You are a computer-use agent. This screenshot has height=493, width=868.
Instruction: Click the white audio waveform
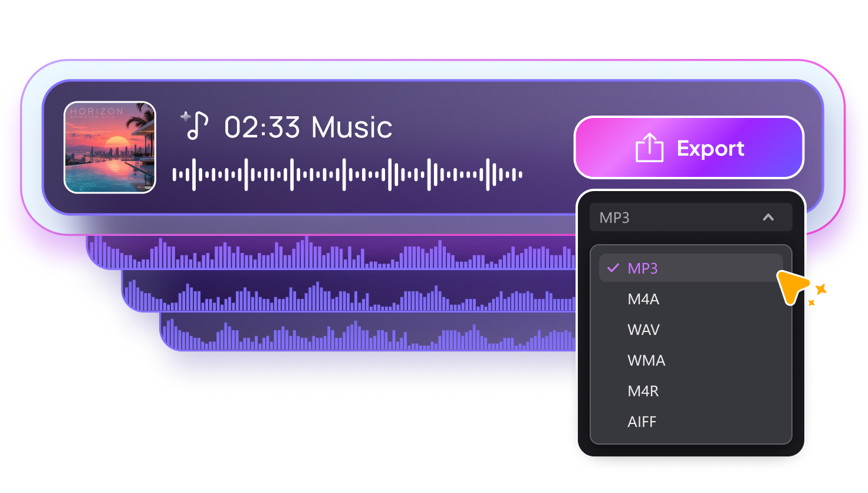pos(347,175)
